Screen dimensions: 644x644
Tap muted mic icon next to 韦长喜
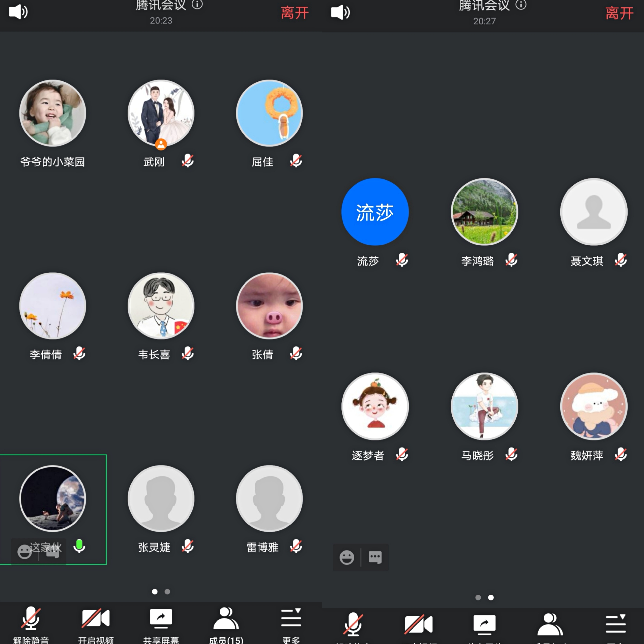[188, 353]
